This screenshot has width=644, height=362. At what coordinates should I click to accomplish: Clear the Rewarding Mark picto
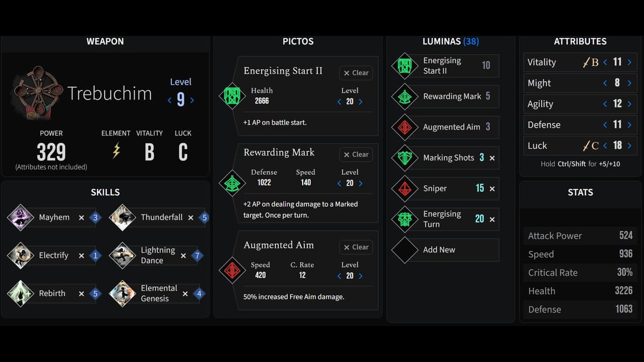point(356,154)
